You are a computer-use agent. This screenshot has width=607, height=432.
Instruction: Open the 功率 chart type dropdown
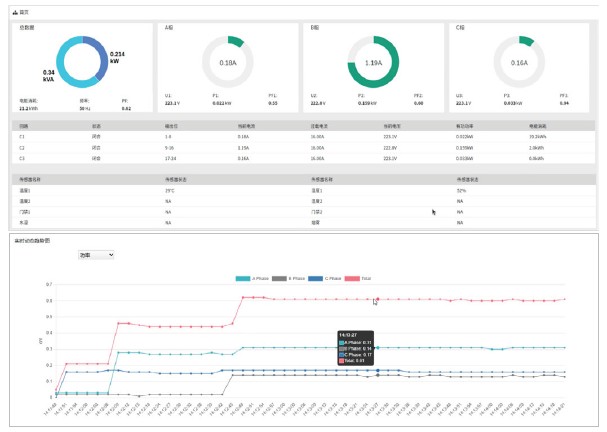96,255
